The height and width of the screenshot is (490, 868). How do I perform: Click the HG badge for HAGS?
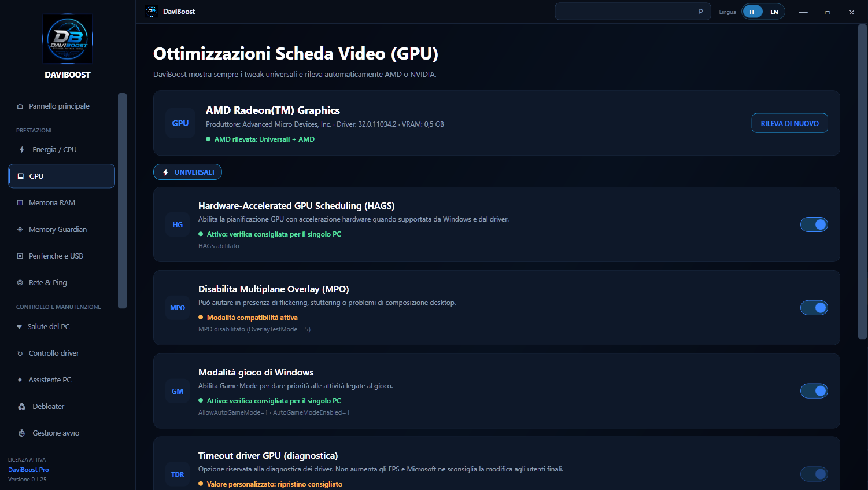click(178, 225)
